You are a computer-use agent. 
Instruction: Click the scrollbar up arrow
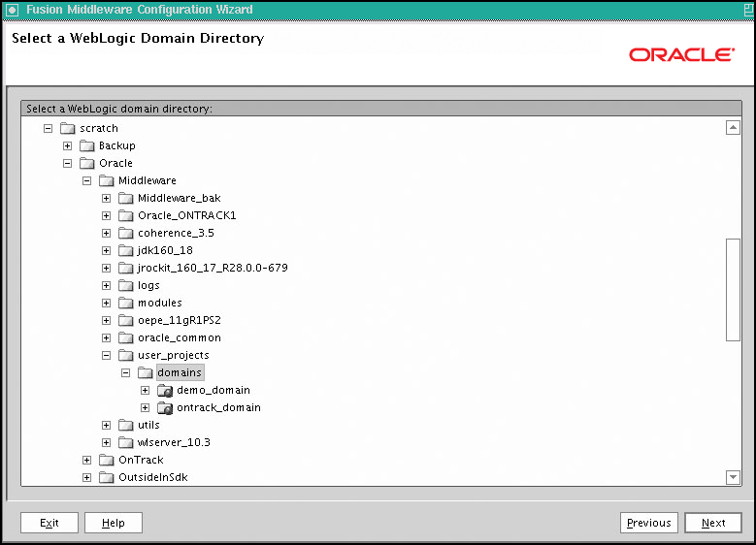coord(733,128)
